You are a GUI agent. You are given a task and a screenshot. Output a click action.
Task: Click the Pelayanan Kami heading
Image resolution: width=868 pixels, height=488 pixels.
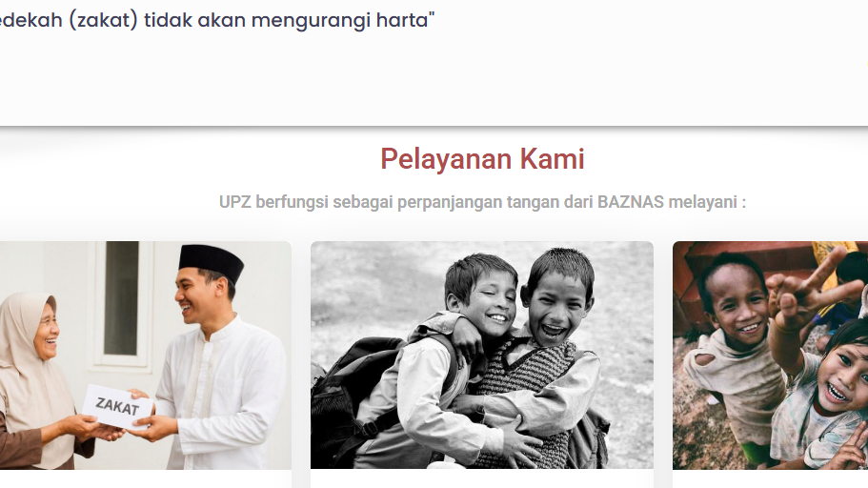[482, 159]
